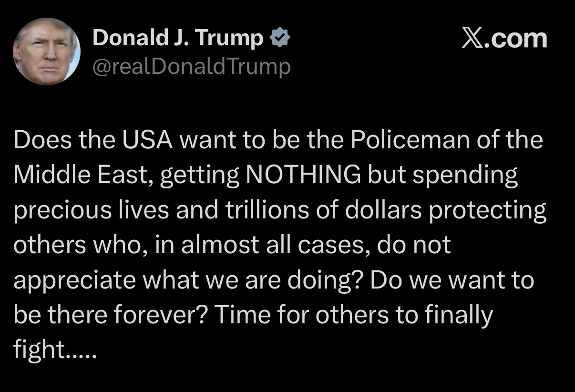Image resolution: width=575 pixels, height=392 pixels.
Task: Click the word "protecting" in the post
Action: tap(487, 210)
